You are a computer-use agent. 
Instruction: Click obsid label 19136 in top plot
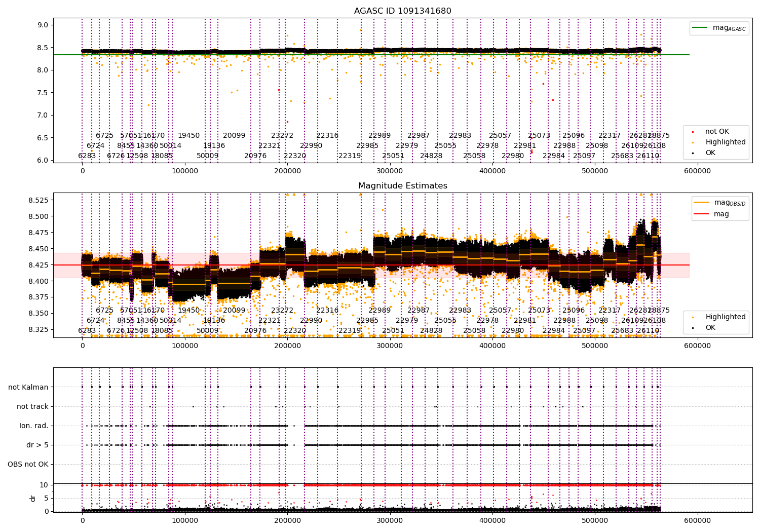[214, 146]
